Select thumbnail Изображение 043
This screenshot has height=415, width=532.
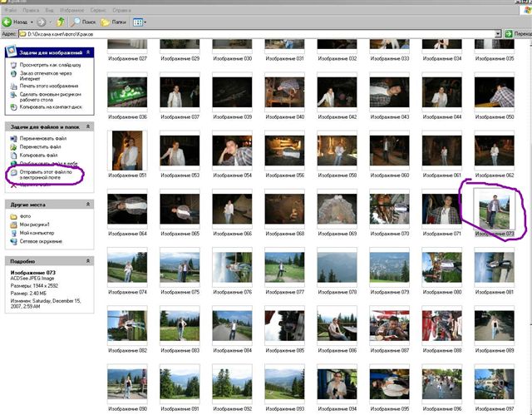pos(390,92)
